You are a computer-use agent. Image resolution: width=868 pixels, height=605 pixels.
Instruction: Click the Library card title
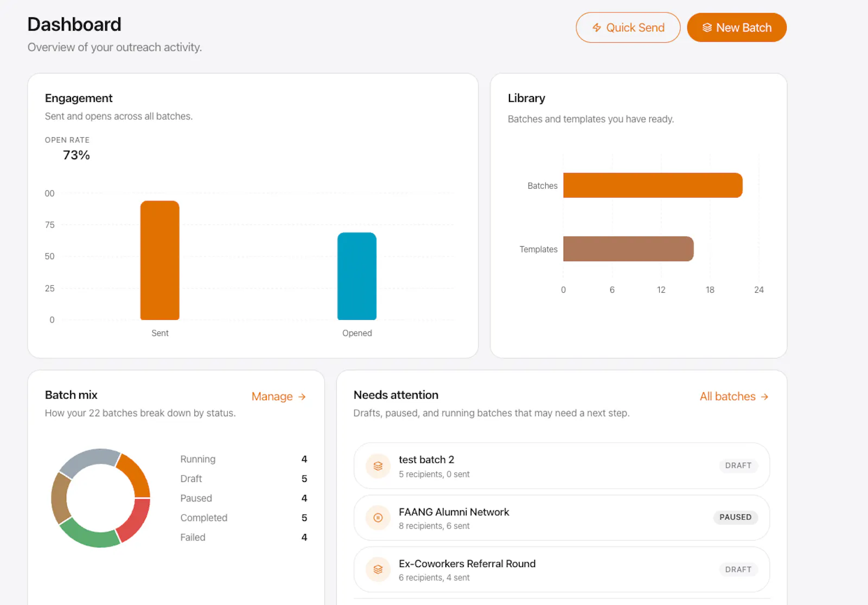tap(526, 98)
